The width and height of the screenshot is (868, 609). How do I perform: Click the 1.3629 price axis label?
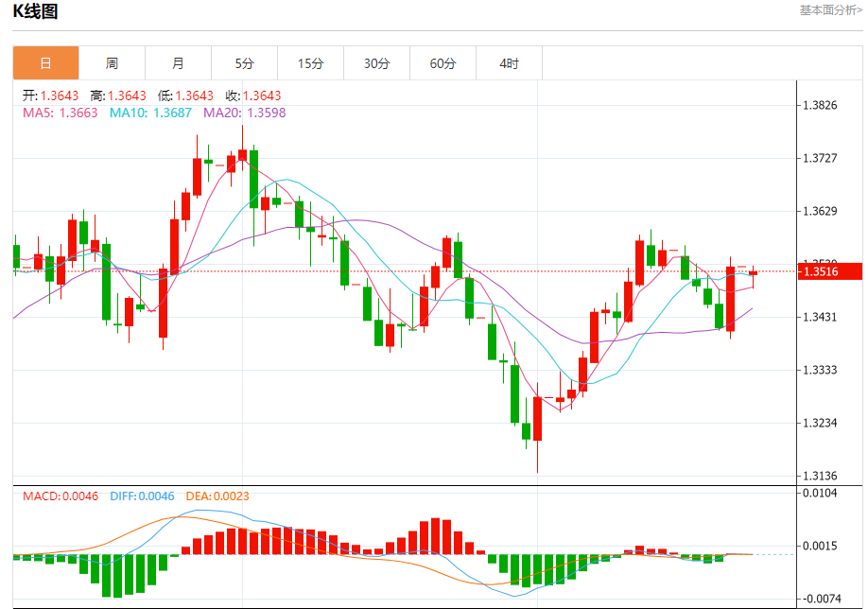[x=820, y=211]
